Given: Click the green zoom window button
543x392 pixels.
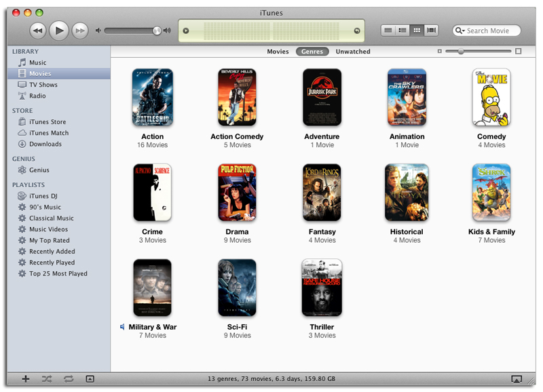Looking at the screenshot, I should [x=39, y=13].
